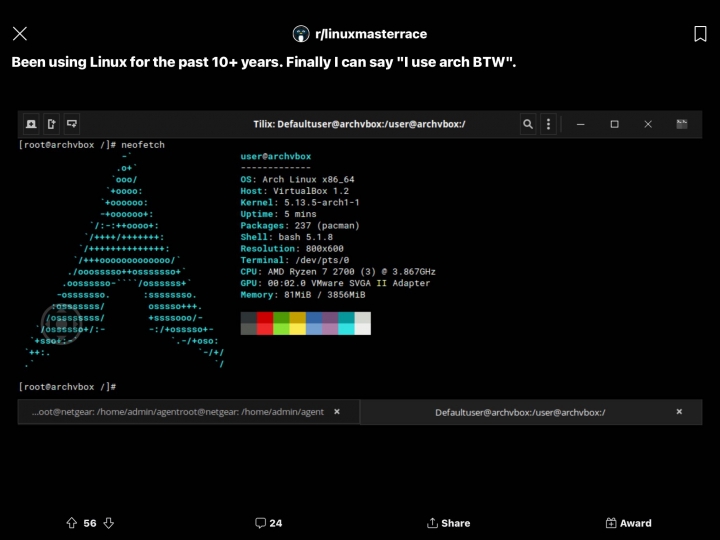720x540 pixels.
Task: Close the Reddit post viewer
Action: (20, 34)
